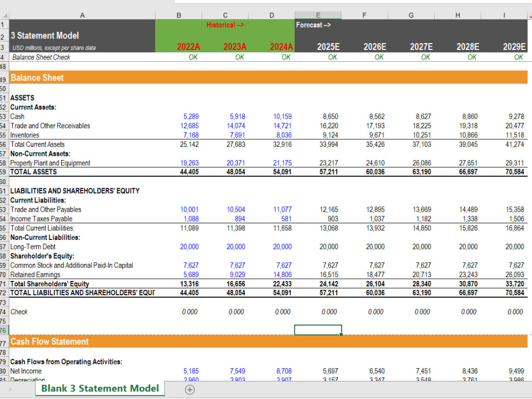Click Payables value 10,504 for 2023A
The image size is (532, 399).
pos(236,209)
